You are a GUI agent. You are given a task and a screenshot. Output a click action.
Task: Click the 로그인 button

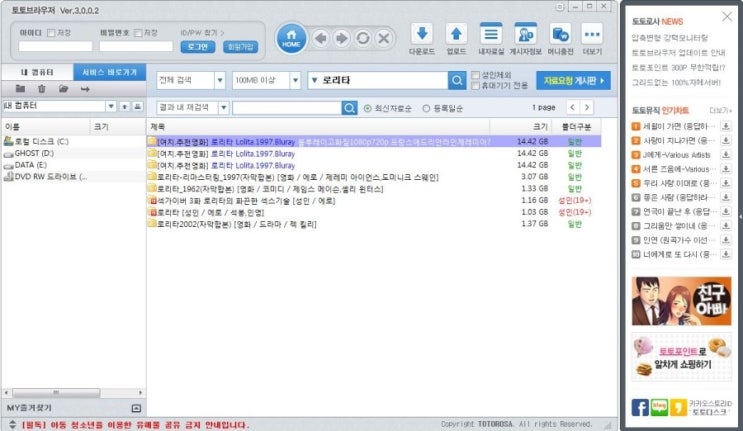(x=198, y=47)
